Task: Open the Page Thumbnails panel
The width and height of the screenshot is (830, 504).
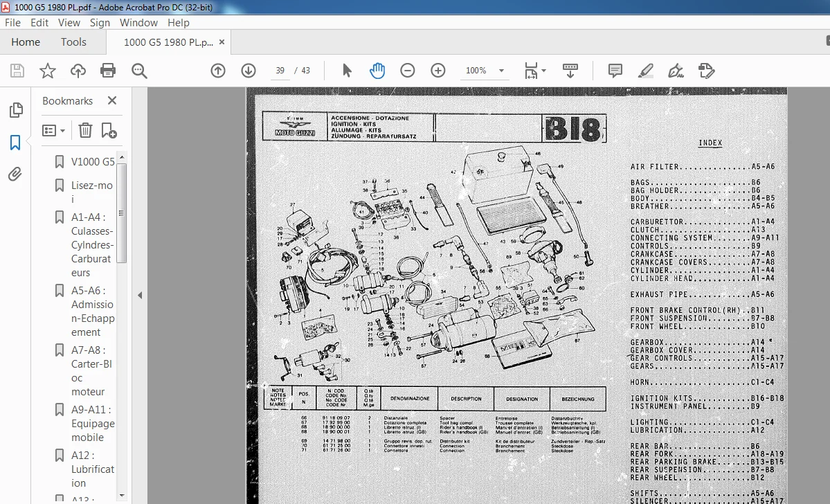Action: click(x=16, y=110)
